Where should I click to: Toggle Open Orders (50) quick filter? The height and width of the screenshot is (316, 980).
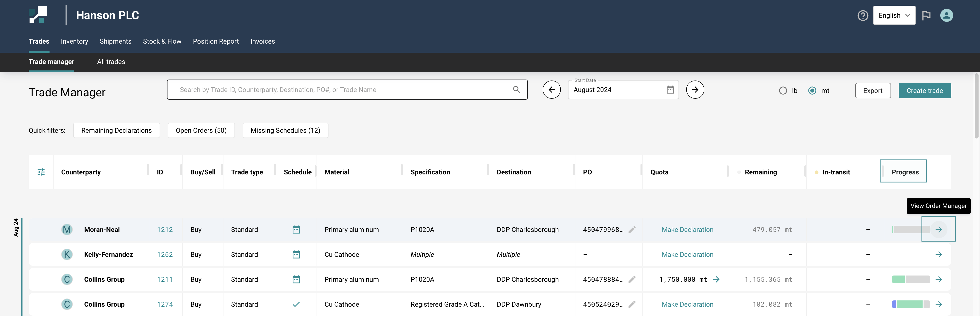[201, 130]
